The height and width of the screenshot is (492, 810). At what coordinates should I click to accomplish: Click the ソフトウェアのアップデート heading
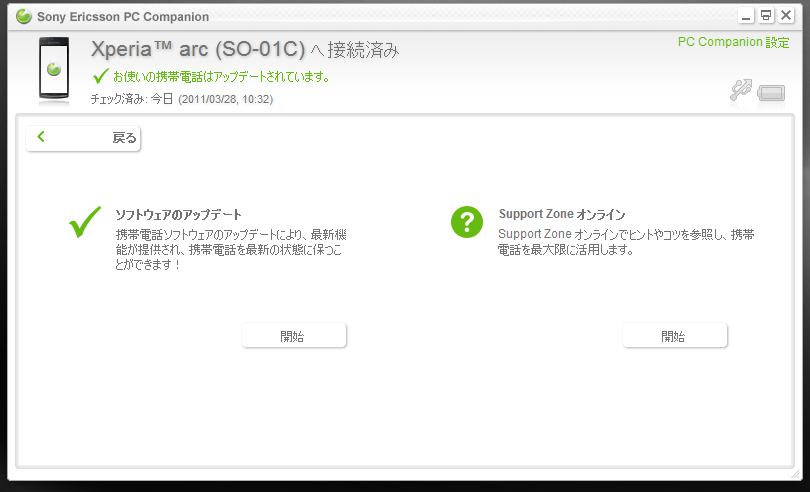point(179,214)
